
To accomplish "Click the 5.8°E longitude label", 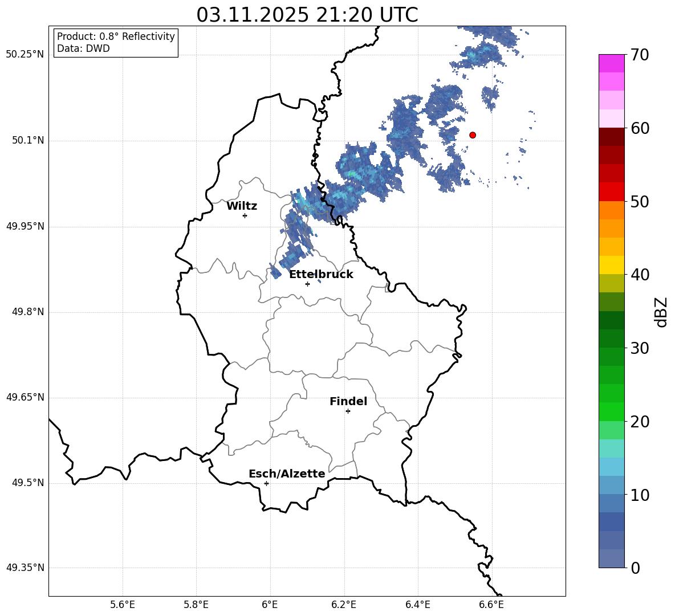I will tap(196, 605).
